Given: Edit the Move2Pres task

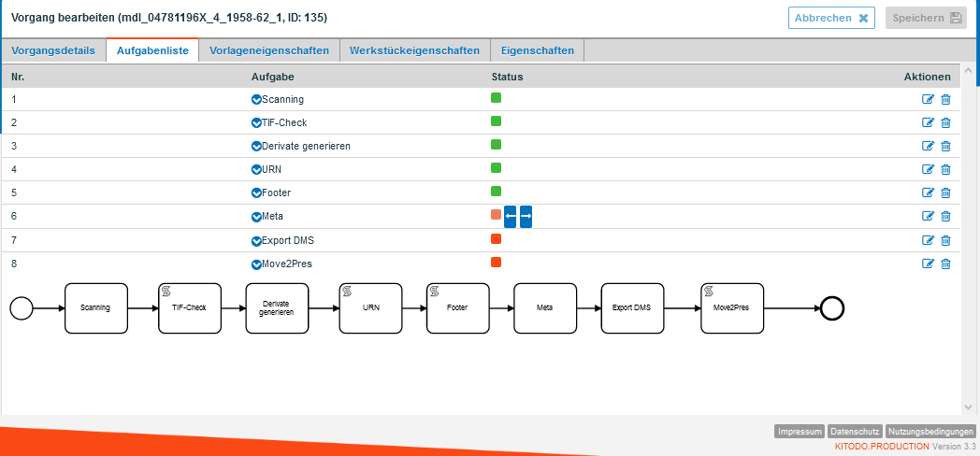Looking at the screenshot, I should [x=928, y=264].
